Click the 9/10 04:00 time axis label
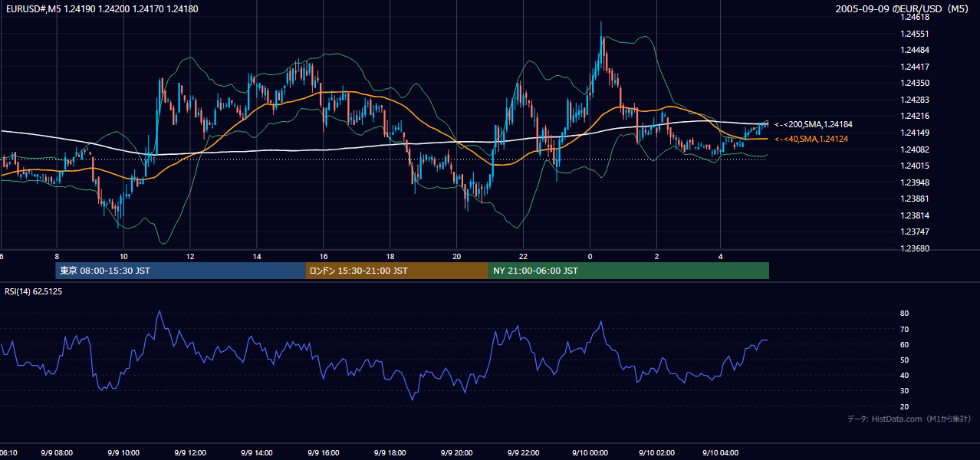 [x=721, y=453]
